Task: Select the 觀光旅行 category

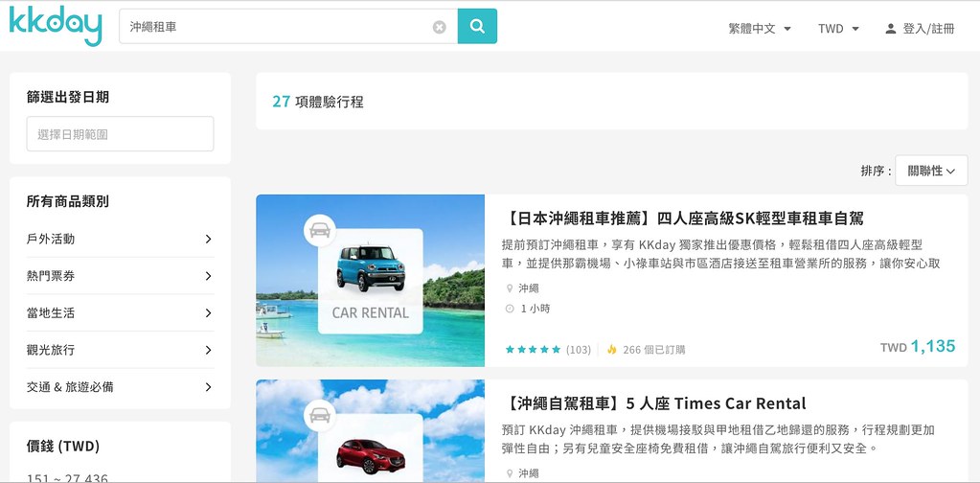Action: (x=120, y=350)
